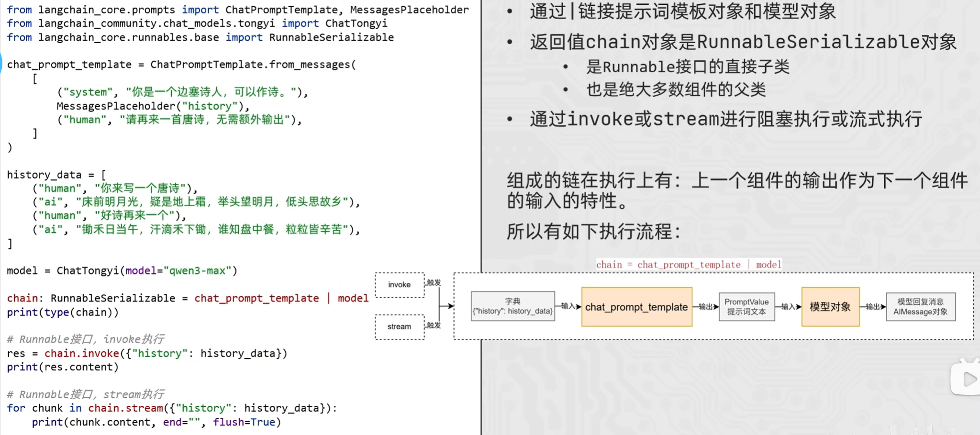The height and width of the screenshot is (435, 980).
Task: Click the ("human", "请再来一首唐诗…") line
Action: [179, 120]
